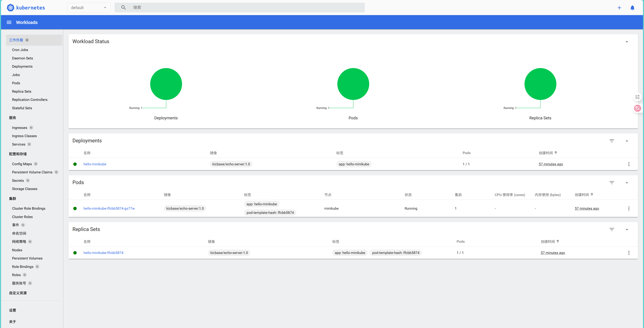Click the green status dot of the replica set row
This screenshot has width=644, height=328.
[x=75, y=253]
